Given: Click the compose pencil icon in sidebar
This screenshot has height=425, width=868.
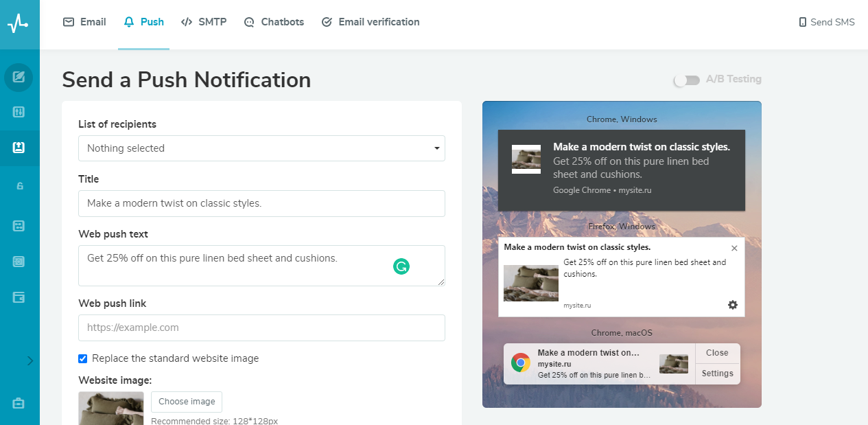Looking at the screenshot, I should click(19, 77).
